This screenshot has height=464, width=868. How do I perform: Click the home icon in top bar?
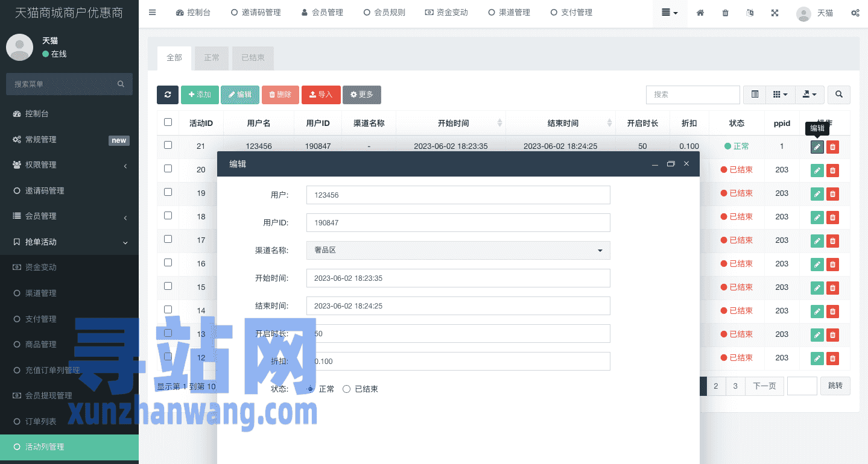[700, 13]
